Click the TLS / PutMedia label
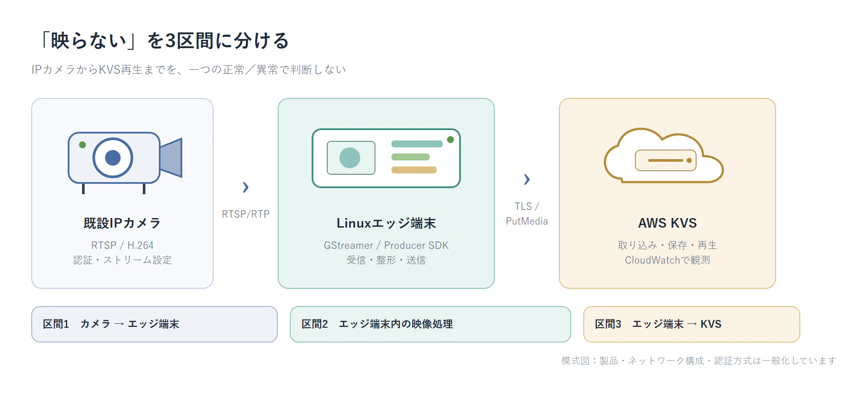The width and height of the screenshot is (868, 398). tap(527, 214)
